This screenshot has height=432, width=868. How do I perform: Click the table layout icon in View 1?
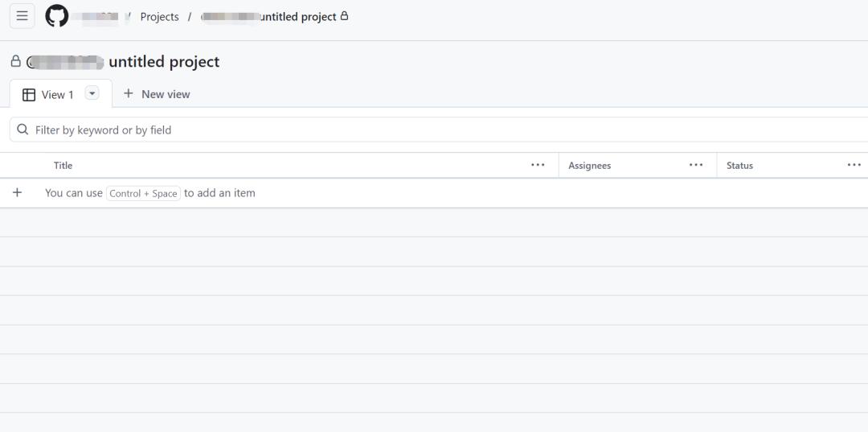29,95
